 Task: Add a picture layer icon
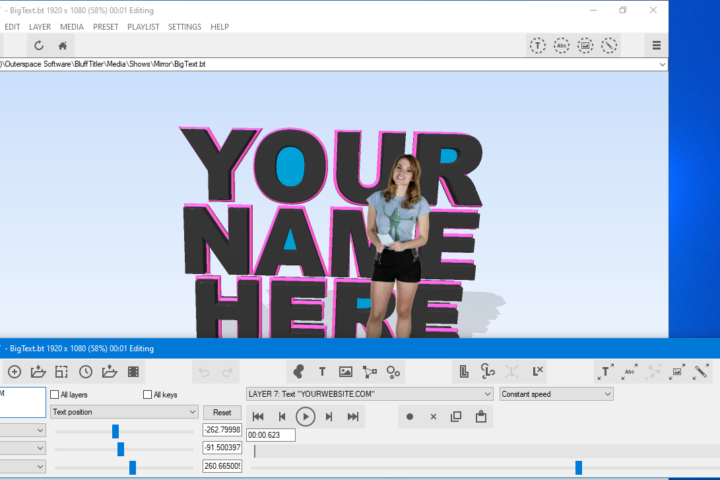point(346,372)
